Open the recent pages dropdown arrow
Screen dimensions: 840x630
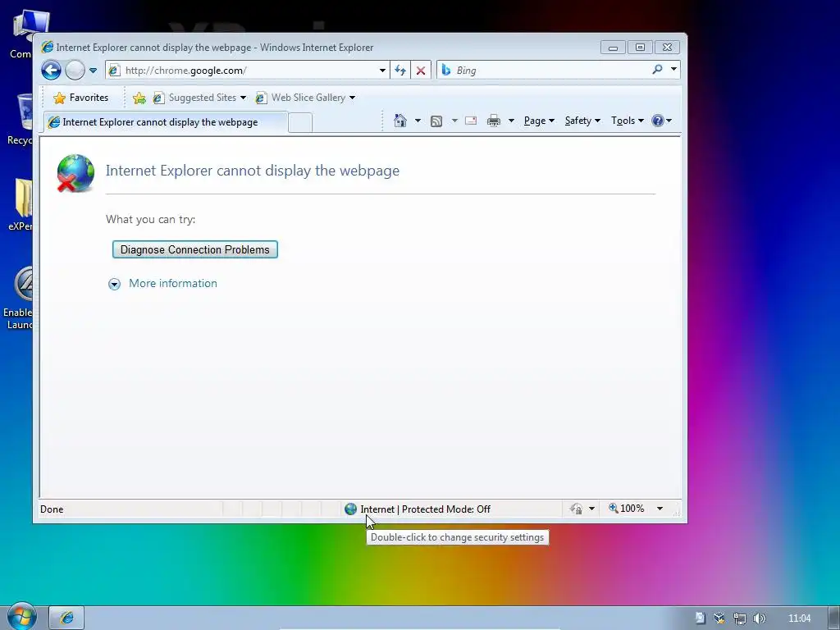(93, 71)
